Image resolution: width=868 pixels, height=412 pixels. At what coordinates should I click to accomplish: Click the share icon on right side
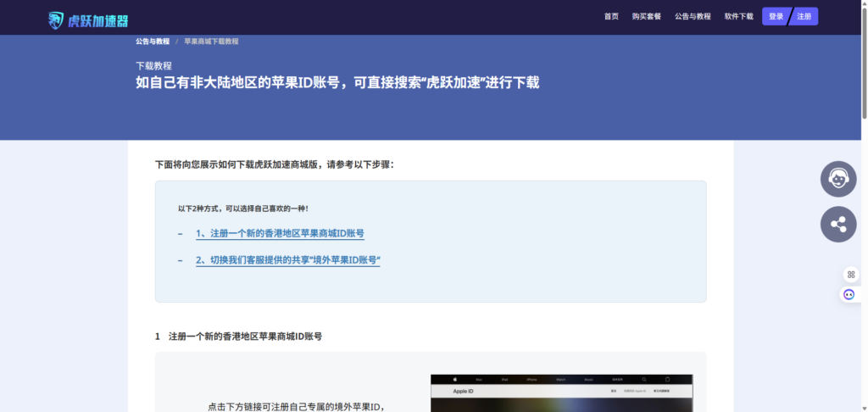pyautogui.click(x=838, y=225)
